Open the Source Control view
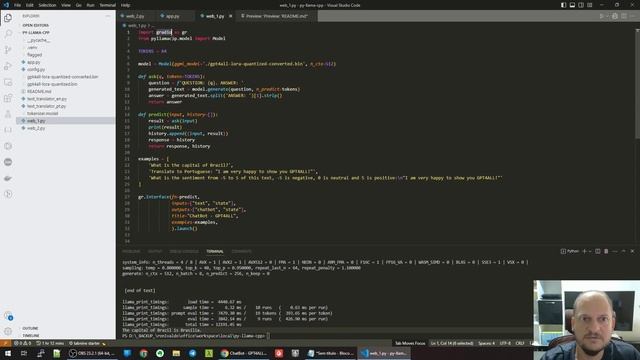The image size is (640, 360). (8, 50)
